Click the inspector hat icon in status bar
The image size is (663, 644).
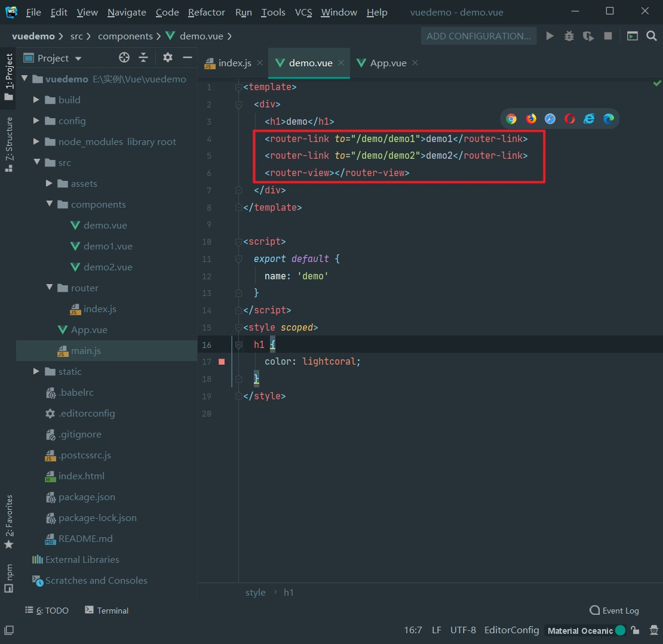[x=653, y=630]
